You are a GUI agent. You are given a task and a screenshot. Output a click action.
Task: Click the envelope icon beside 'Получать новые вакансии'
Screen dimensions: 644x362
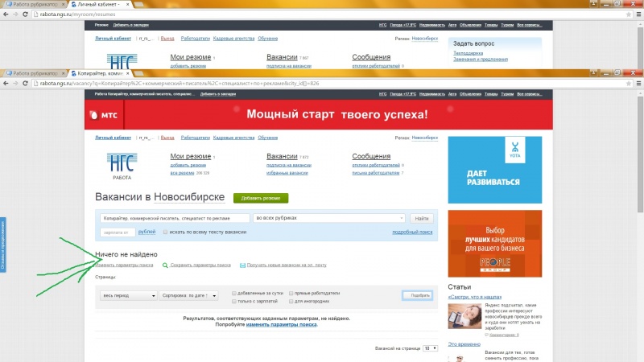(241, 265)
